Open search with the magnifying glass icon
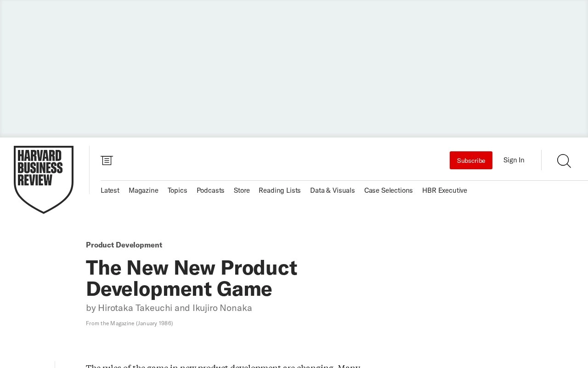The height and width of the screenshot is (368, 588). 564,161
